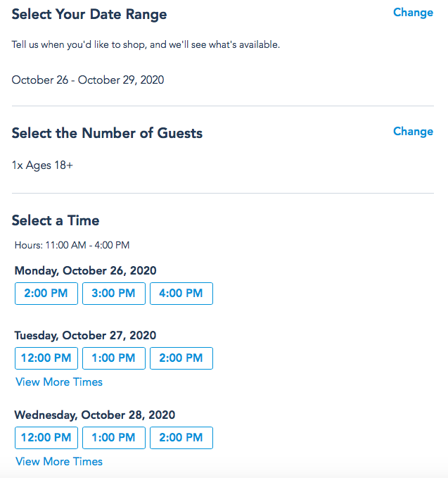Click the 1x Ages 18+ guest summary

coord(42,165)
